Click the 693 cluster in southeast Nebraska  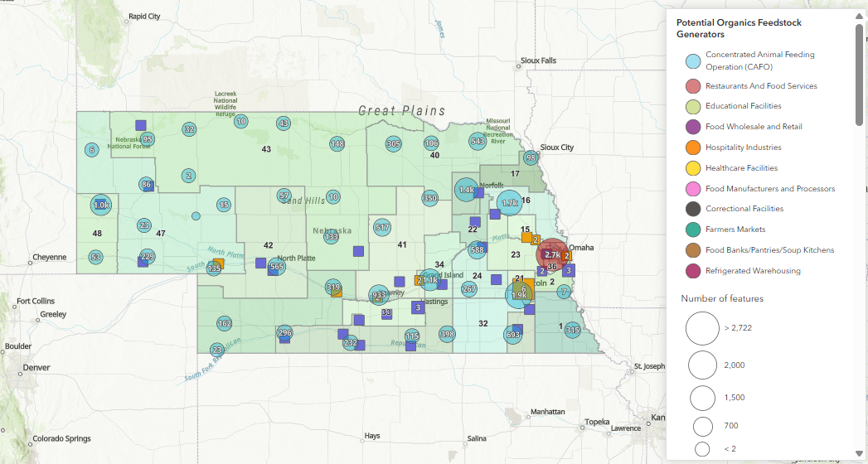pos(513,334)
